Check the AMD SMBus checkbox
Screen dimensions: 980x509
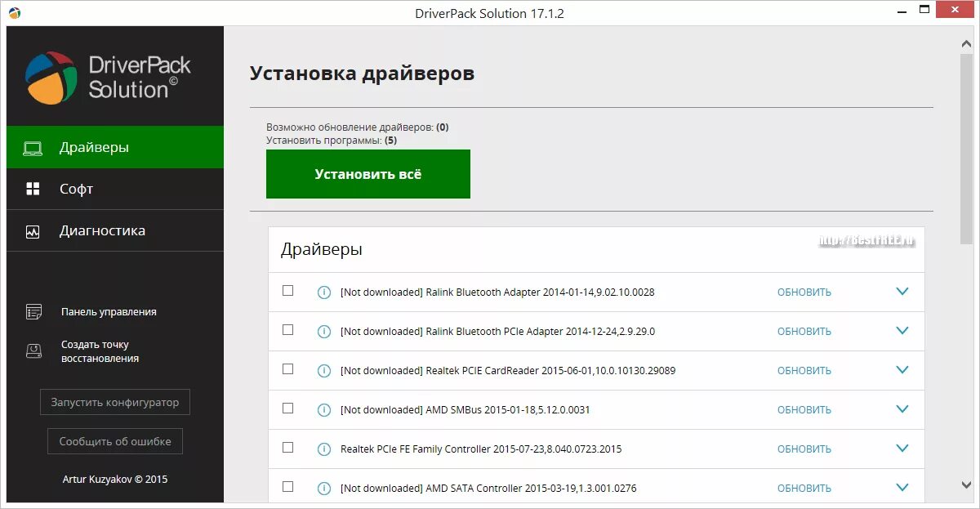click(x=287, y=408)
